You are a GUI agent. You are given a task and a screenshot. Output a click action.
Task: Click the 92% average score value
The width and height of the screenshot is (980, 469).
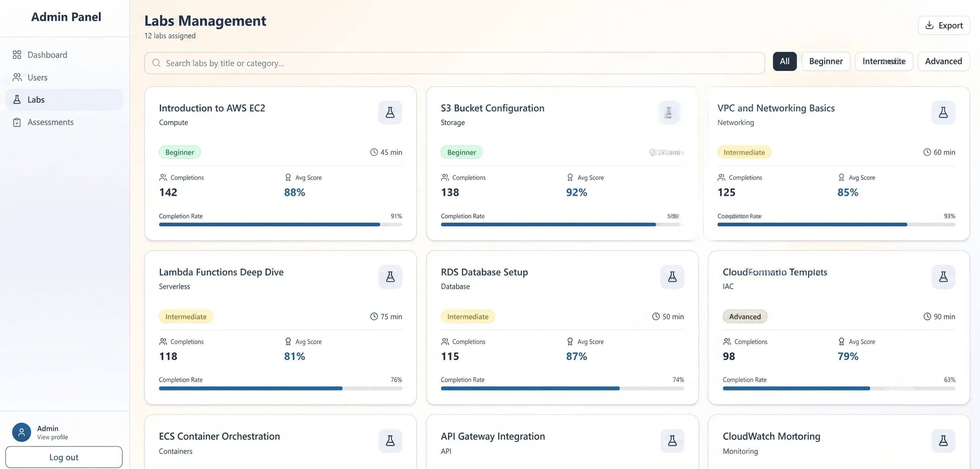(576, 193)
